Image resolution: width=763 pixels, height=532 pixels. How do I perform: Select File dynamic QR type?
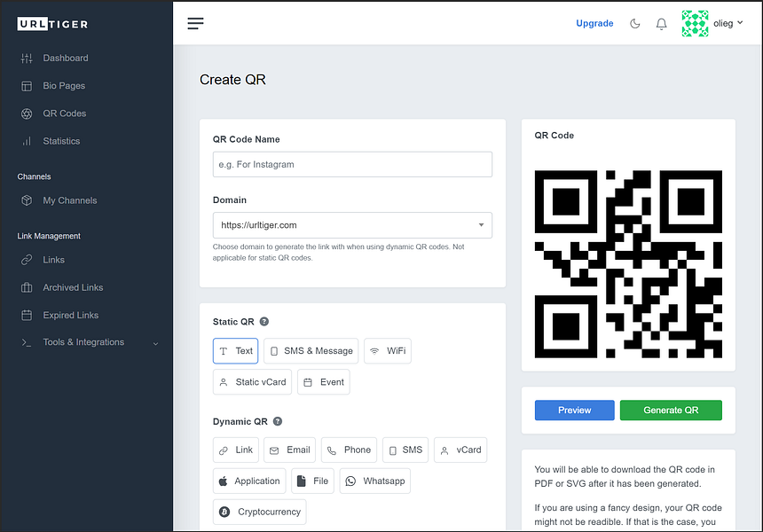point(312,481)
